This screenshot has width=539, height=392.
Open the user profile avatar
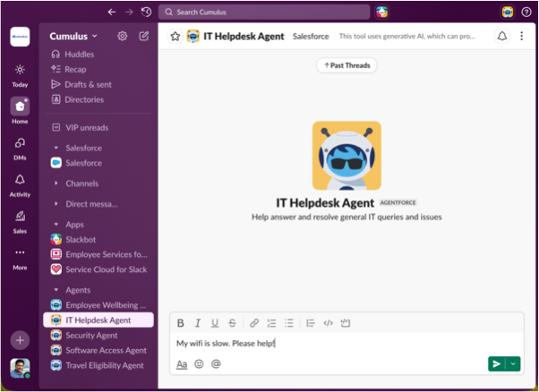pyautogui.click(x=20, y=369)
